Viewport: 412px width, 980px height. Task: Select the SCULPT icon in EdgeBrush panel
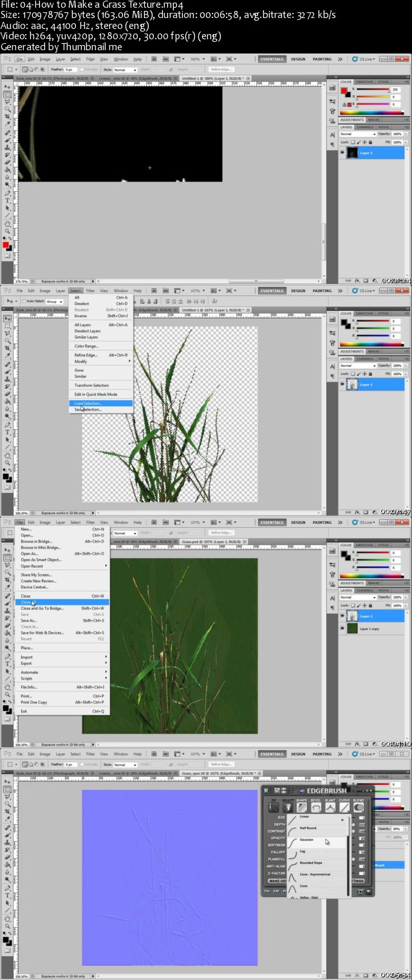pyautogui.click(x=288, y=806)
